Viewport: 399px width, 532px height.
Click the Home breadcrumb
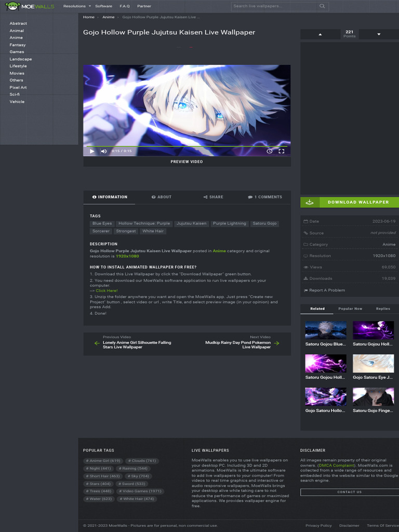coord(88,17)
